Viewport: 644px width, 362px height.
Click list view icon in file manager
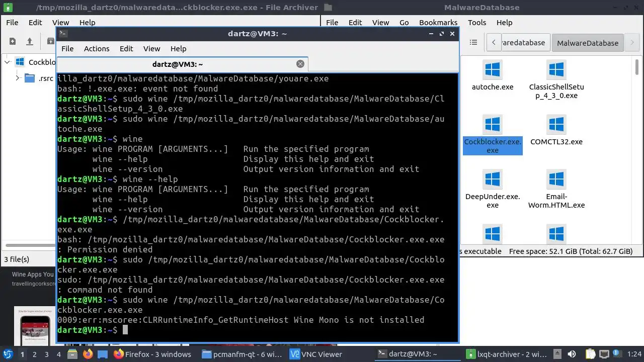(x=473, y=43)
